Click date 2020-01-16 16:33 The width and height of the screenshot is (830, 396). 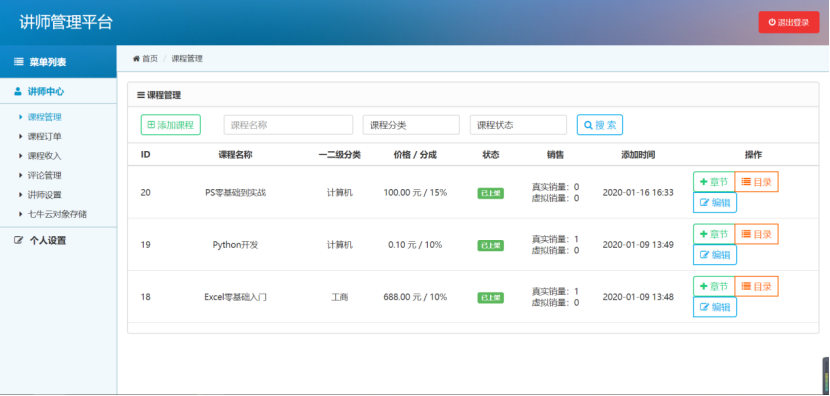point(638,193)
